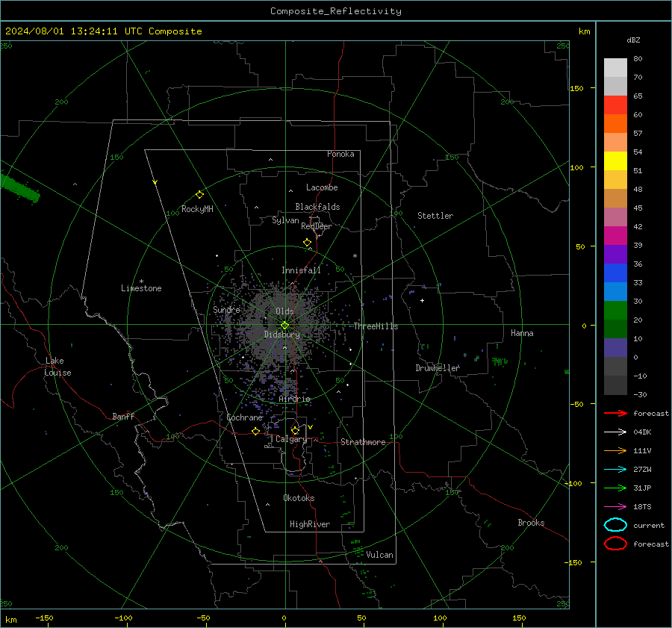Pick the bright yellow 51-54 dBZ color band
This screenshot has width=672, height=628.
(615, 161)
